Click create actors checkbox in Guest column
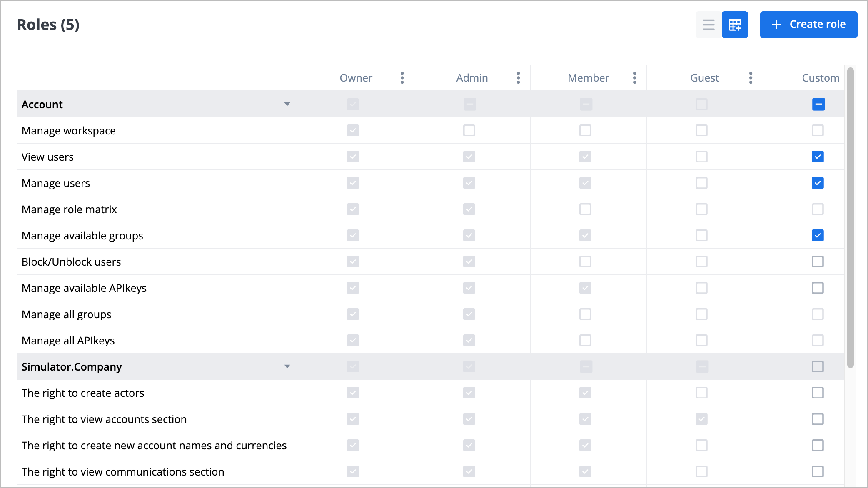 pos(701,393)
